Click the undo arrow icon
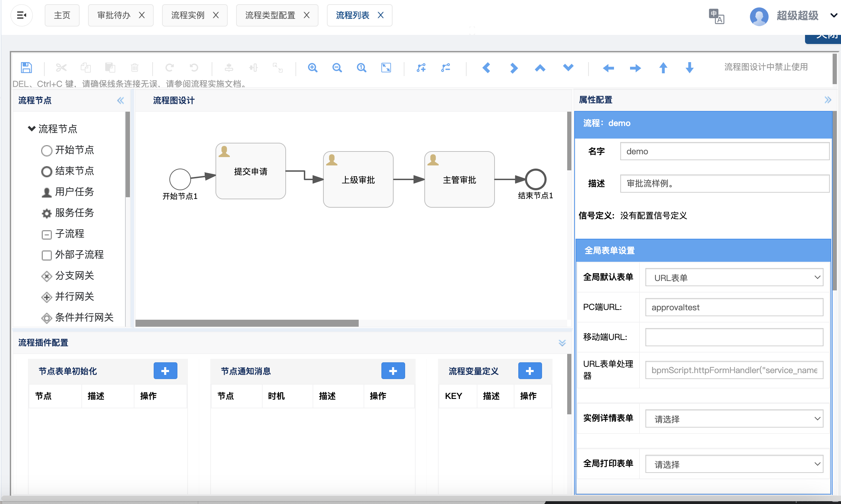 pos(193,67)
